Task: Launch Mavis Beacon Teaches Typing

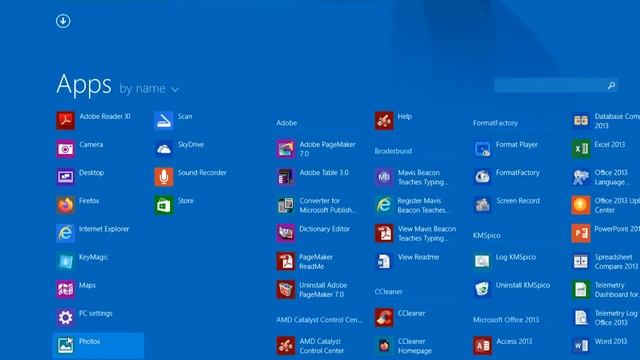Action: click(412, 177)
